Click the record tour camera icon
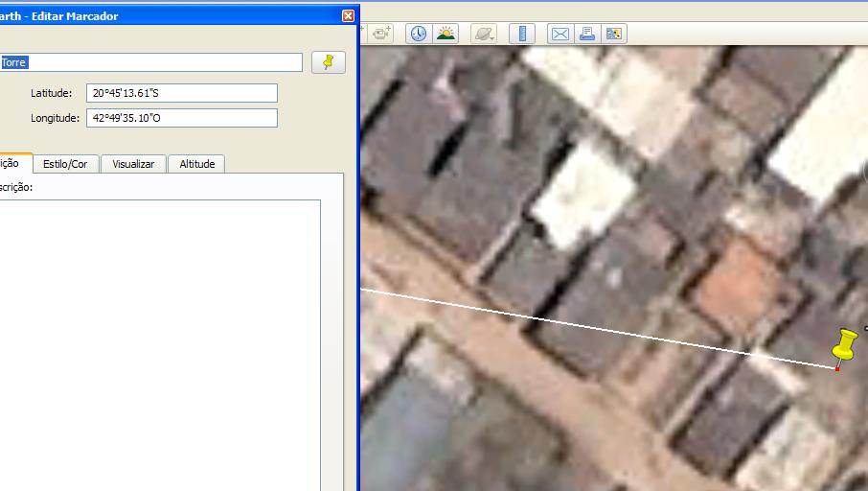The height and width of the screenshot is (491, 868). (381, 34)
